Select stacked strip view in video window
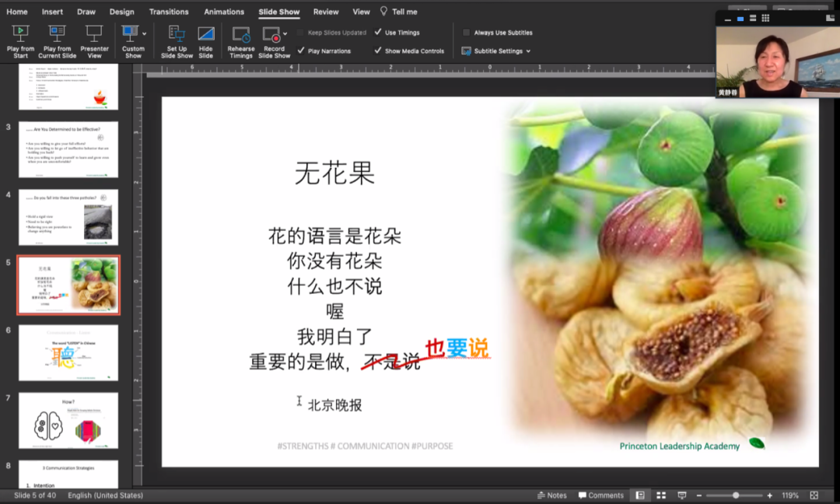This screenshot has height=504, width=840. tap(753, 18)
